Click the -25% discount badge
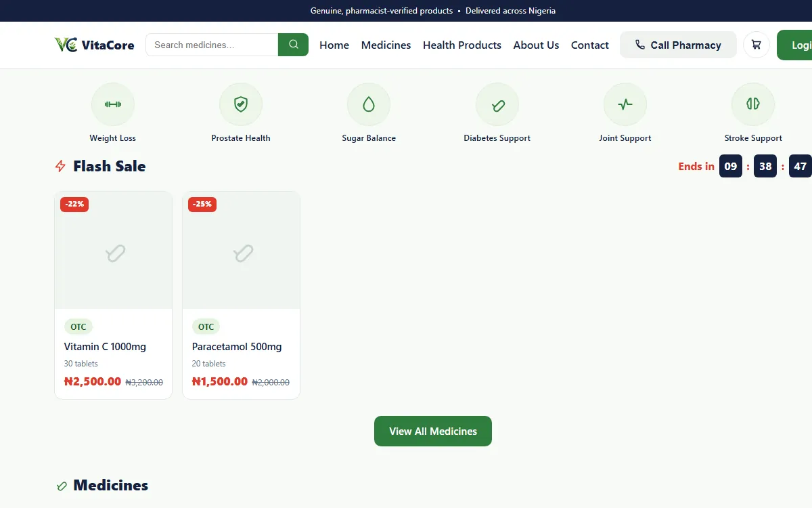The image size is (812, 508). coord(202,204)
